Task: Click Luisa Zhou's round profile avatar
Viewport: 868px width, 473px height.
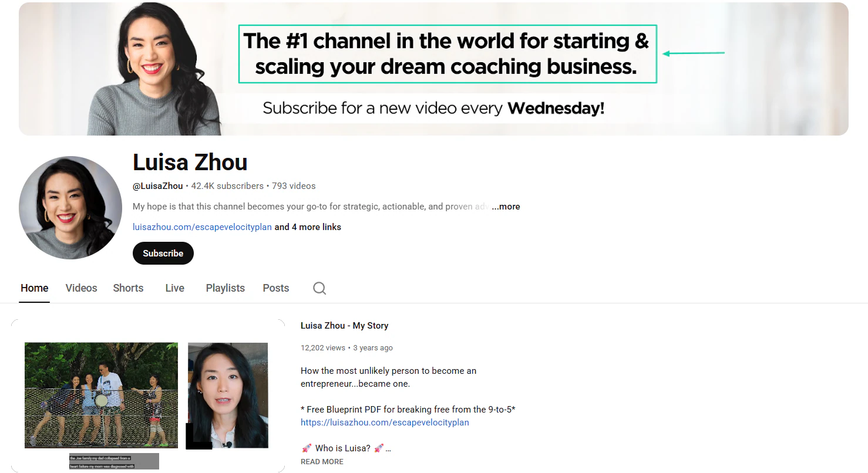Action: pos(70,208)
